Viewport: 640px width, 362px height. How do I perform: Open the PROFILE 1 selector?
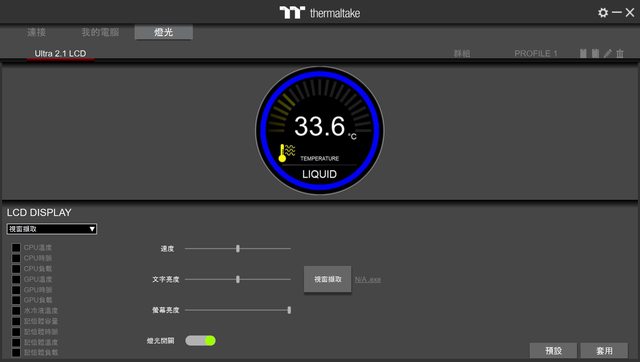click(x=536, y=53)
